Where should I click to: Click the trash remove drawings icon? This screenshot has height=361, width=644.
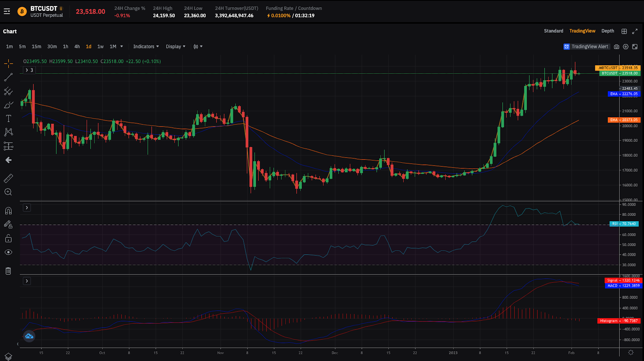[8, 271]
